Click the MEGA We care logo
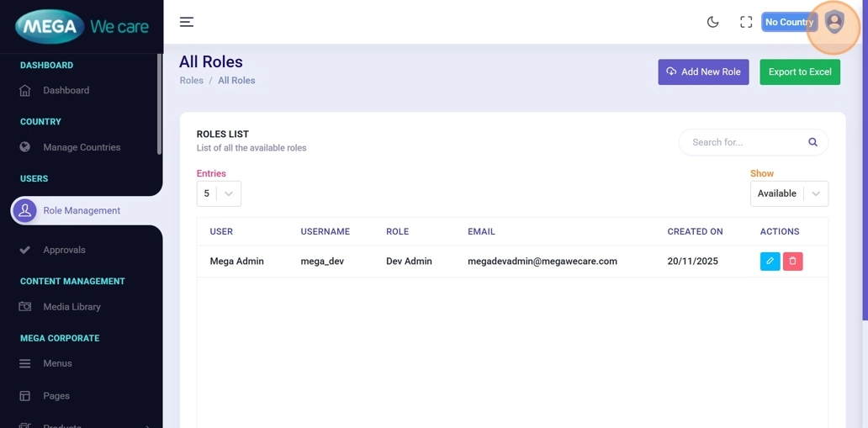 tap(82, 27)
